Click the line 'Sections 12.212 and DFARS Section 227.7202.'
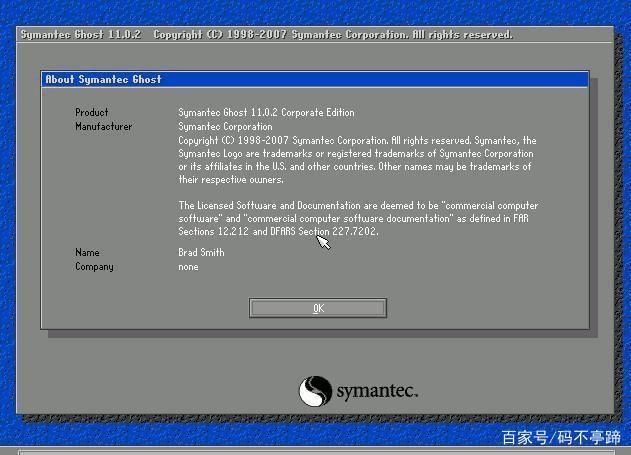The height and width of the screenshot is (455, 631). pyautogui.click(x=278, y=231)
